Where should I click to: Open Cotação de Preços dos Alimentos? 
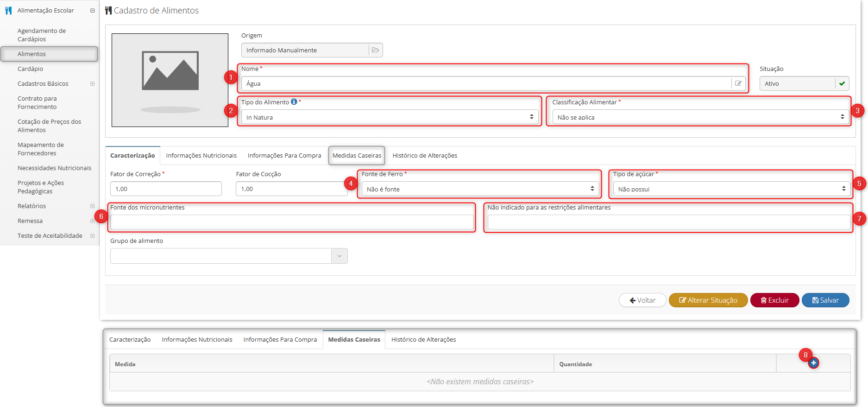click(x=49, y=126)
